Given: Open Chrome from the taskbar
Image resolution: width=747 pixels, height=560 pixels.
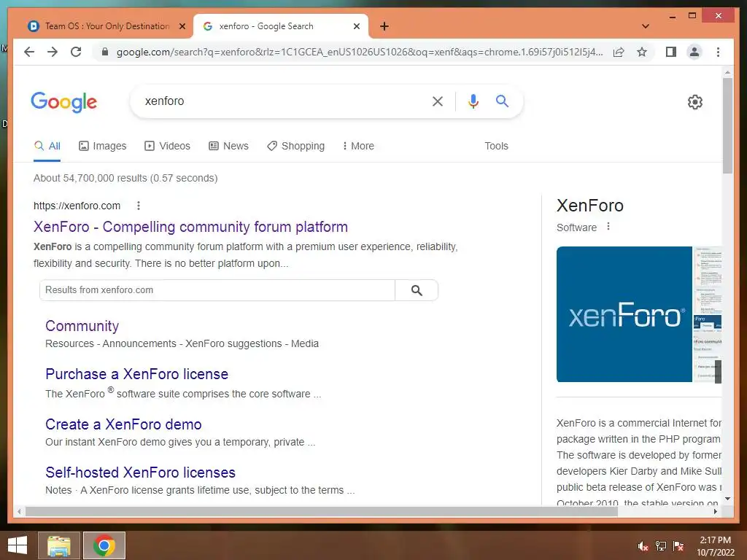Looking at the screenshot, I should pos(104,545).
